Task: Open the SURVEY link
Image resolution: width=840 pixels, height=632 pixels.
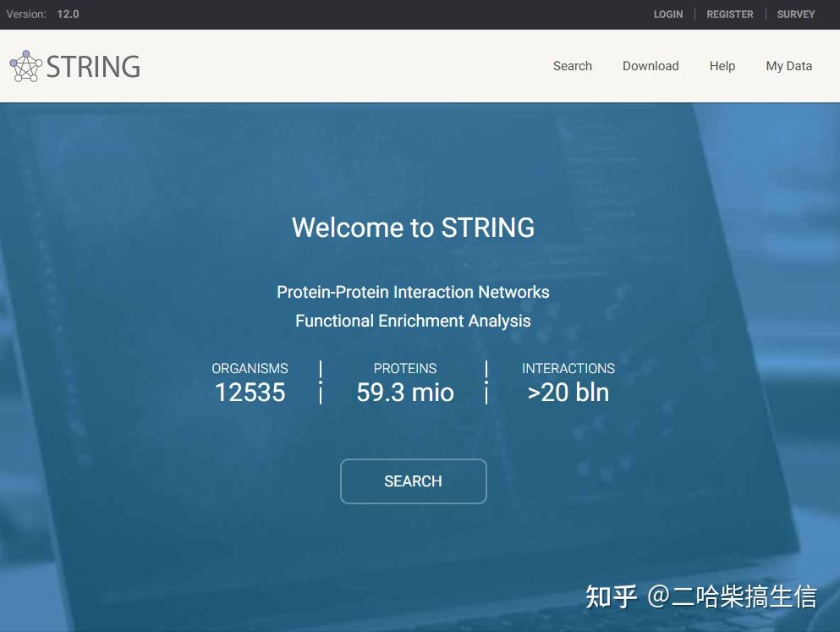Action: [x=795, y=14]
